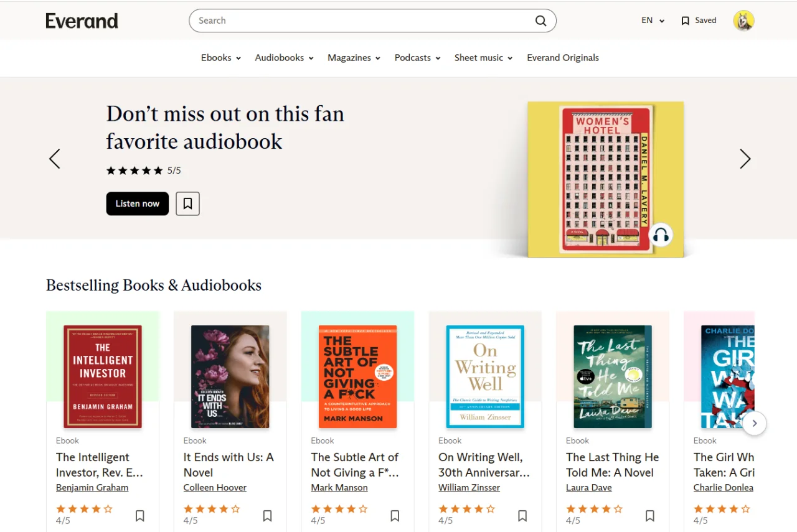Advance the bestselling books carousel arrow
797x532 pixels.
point(754,423)
